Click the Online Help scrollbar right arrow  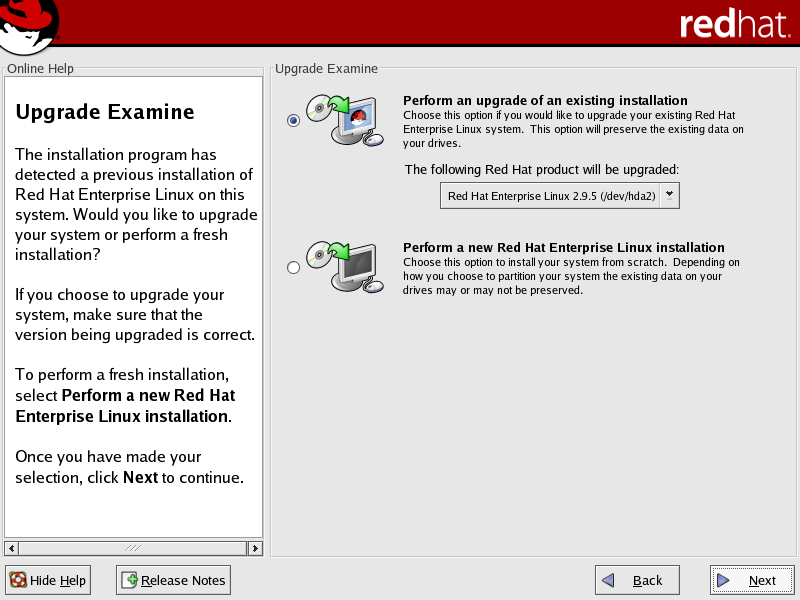[x=255, y=548]
